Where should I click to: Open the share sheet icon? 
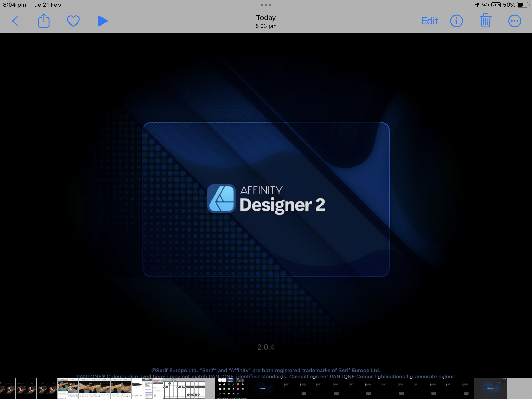[44, 21]
